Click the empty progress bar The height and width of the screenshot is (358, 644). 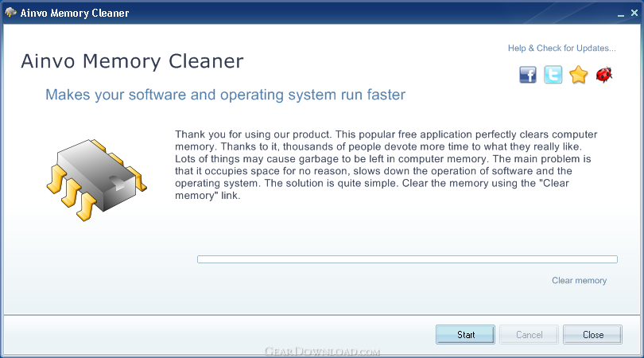tap(407, 259)
